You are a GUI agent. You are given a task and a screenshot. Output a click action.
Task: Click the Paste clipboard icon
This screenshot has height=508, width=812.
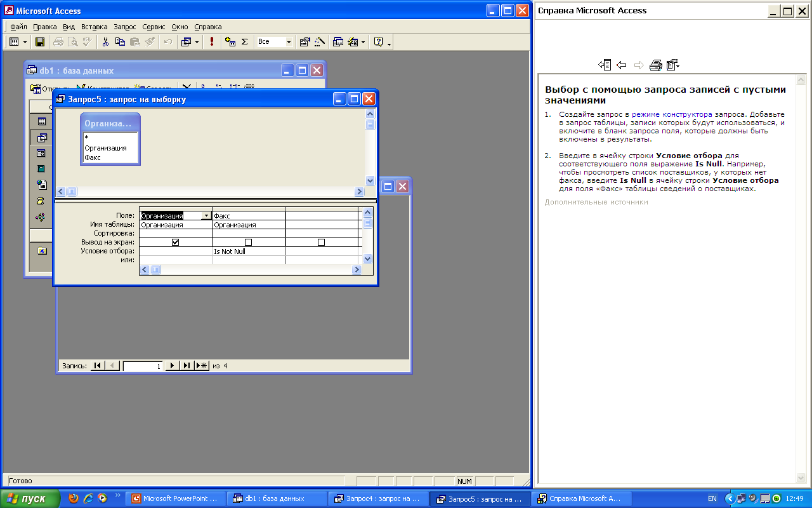click(x=134, y=42)
